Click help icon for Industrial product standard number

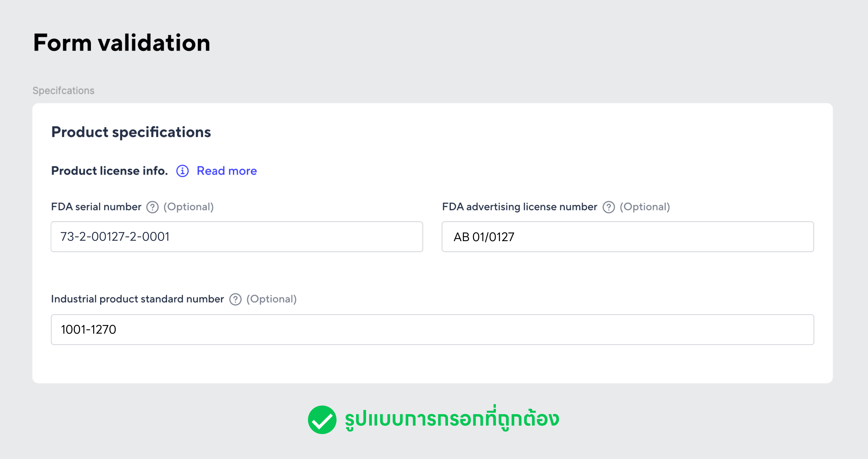coord(235,299)
